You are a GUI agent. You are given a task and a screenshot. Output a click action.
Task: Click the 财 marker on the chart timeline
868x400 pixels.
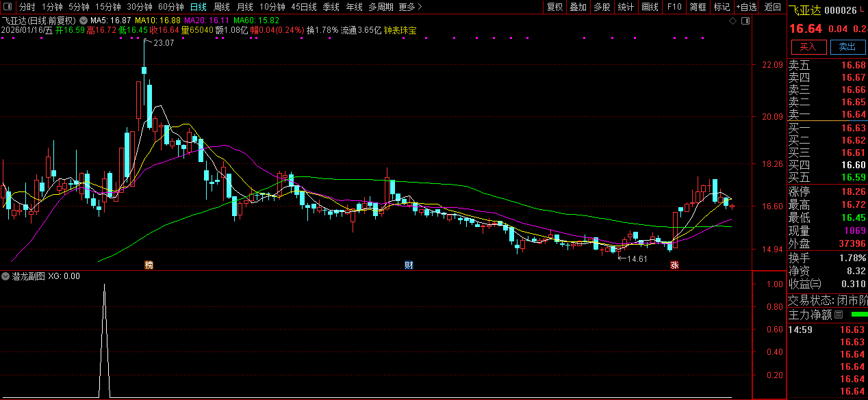(x=409, y=265)
